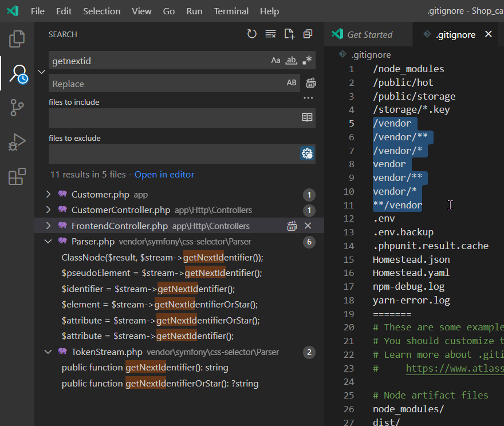Refresh the search results
This screenshot has width=504, height=426.
coord(251,34)
